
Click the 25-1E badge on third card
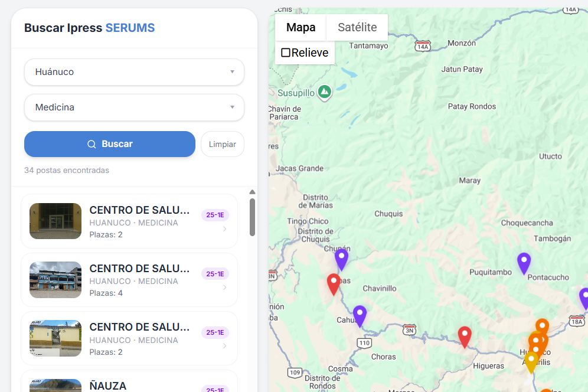pyautogui.click(x=215, y=332)
